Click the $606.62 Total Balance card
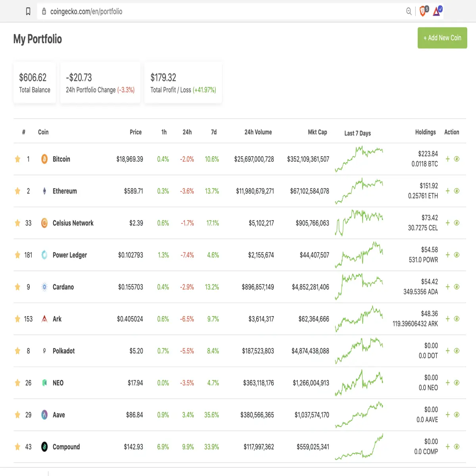This screenshot has width=476, height=476. (x=35, y=83)
